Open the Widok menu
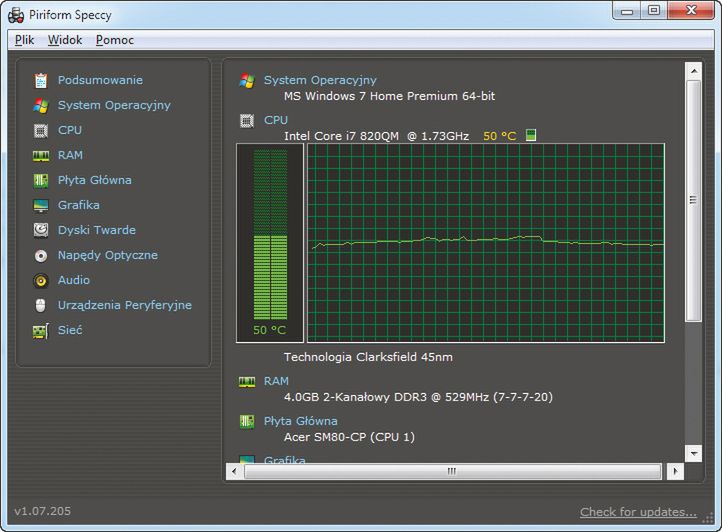The height and width of the screenshot is (532, 722). pyautogui.click(x=65, y=40)
